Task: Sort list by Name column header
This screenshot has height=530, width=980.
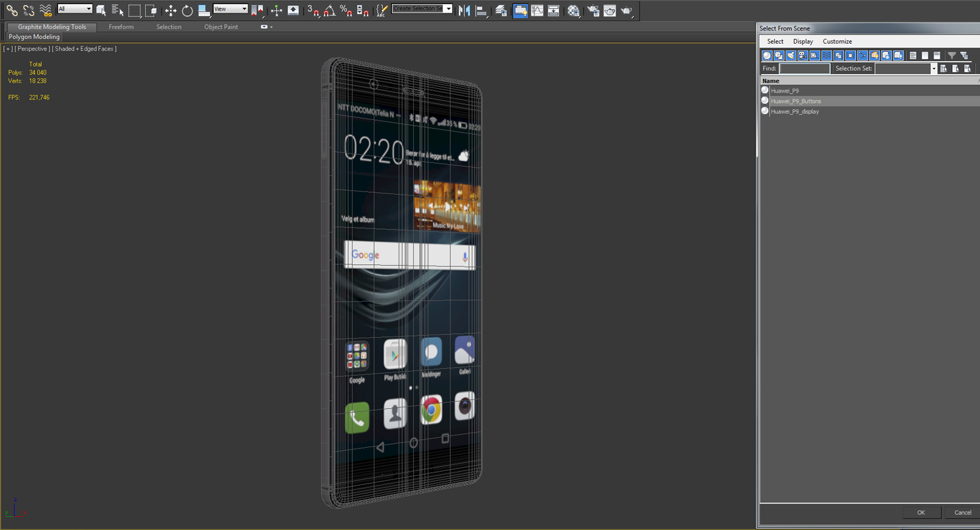Action: point(869,81)
